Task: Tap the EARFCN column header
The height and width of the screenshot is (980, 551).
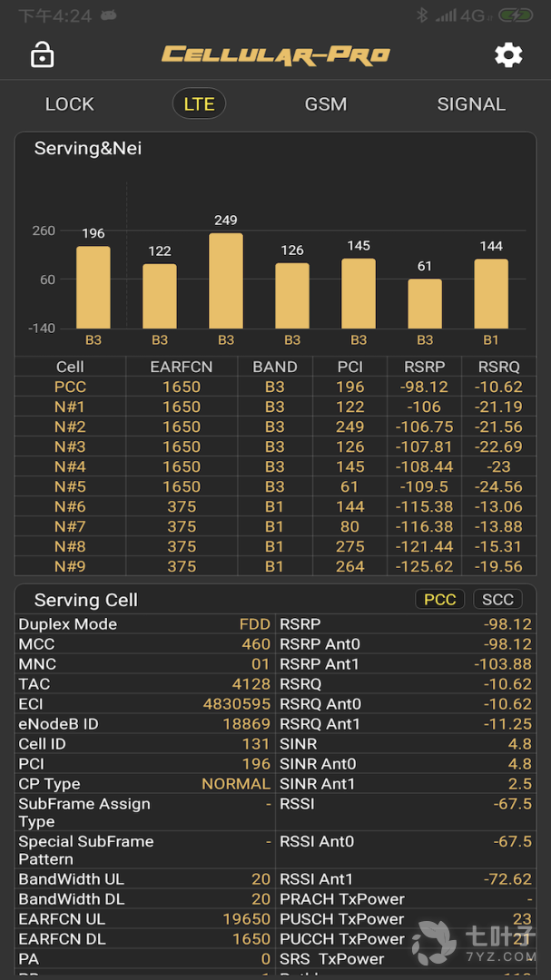Action: pos(182,367)
